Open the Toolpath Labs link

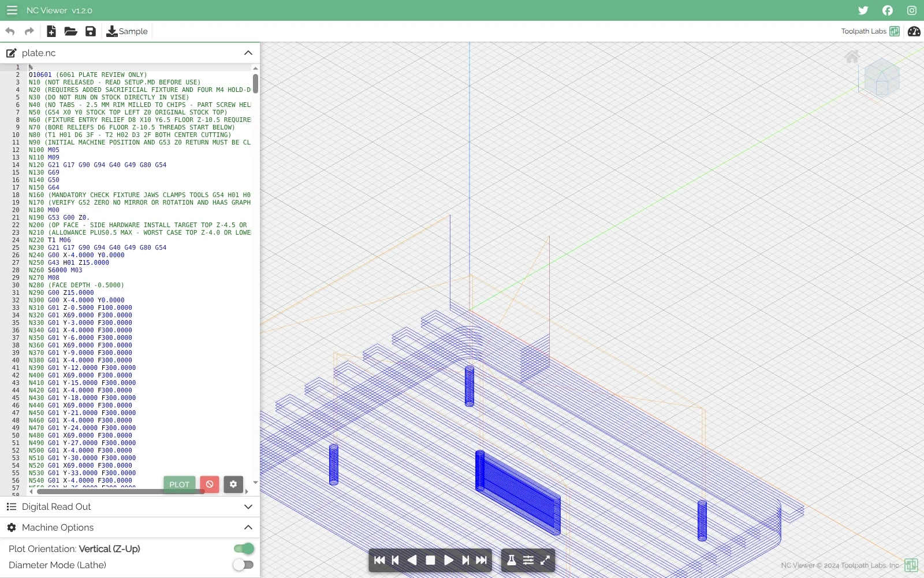click(x=870, y=31)
